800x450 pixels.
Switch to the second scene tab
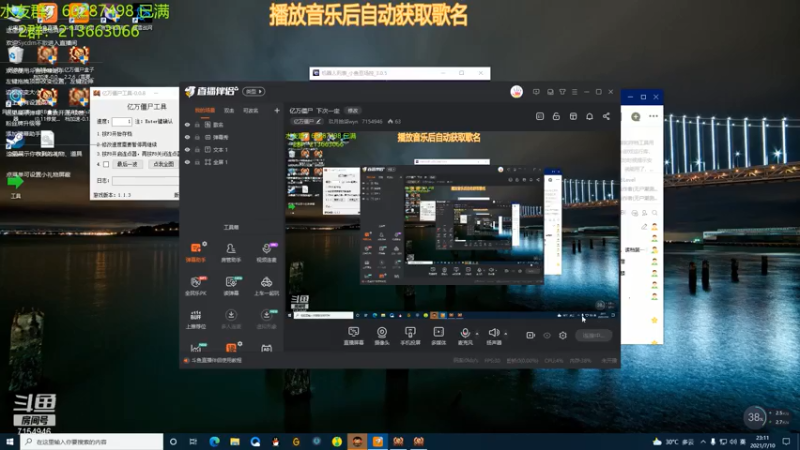229,110
